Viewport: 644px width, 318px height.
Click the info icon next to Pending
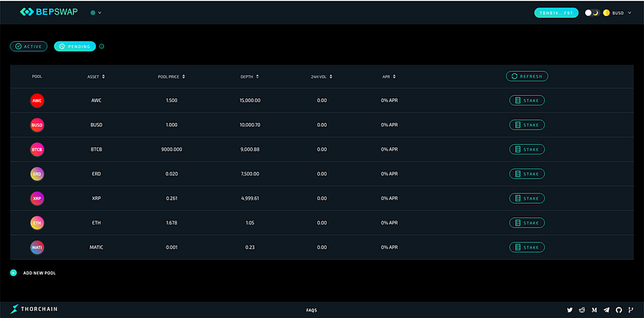[x=101, y=47]
